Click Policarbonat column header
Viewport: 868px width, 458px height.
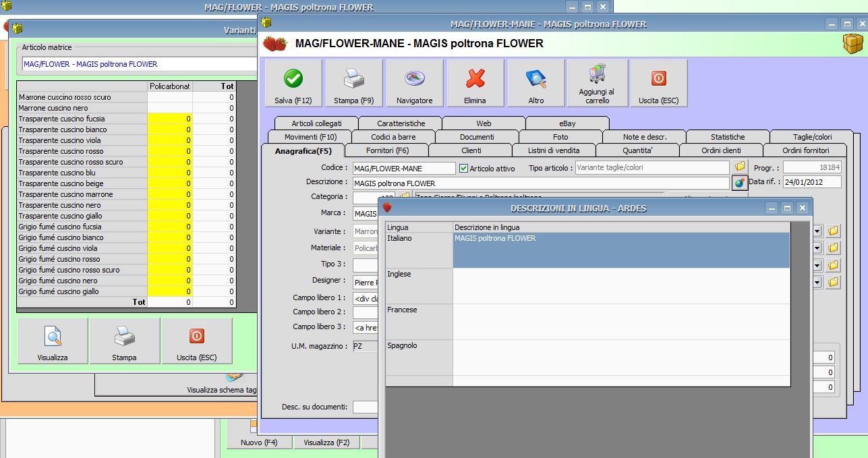[170, 86]
